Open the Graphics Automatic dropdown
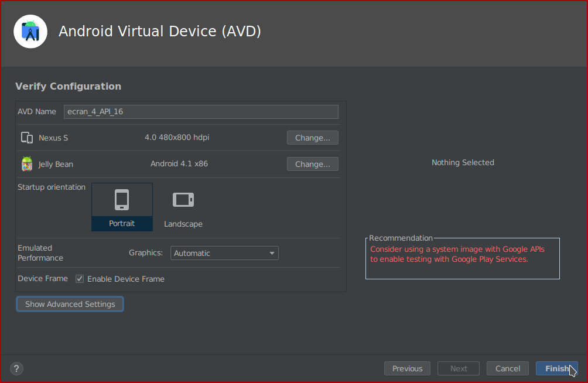The image size is (588, 383). click(x=220, y=253)
